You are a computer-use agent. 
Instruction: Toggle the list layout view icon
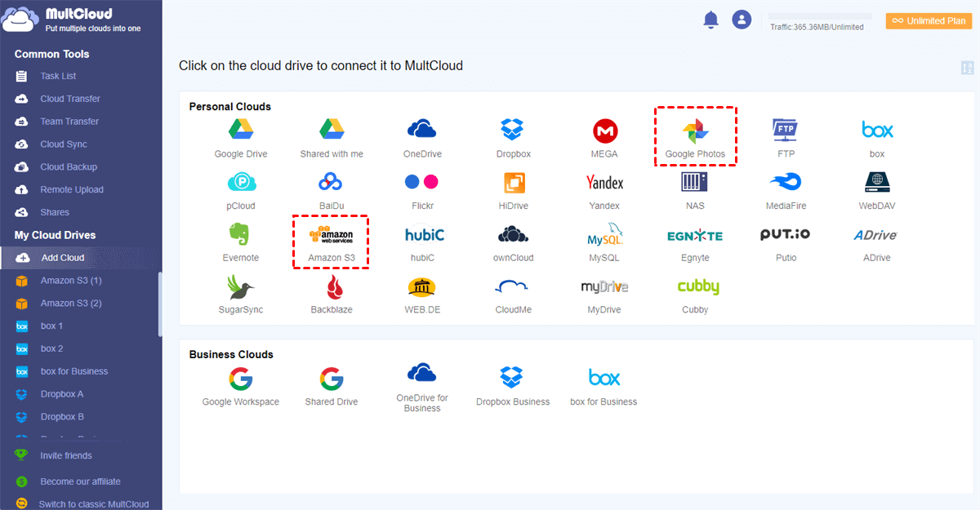pyautogui.click(x=968, y=68)
